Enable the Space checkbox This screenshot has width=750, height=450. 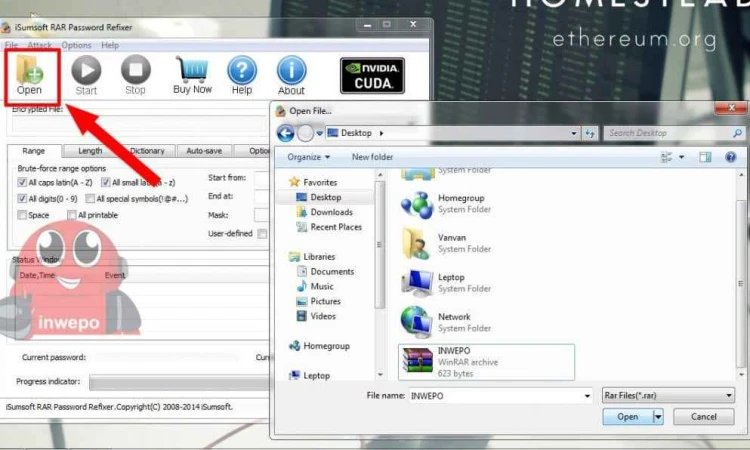click(22, 215)
